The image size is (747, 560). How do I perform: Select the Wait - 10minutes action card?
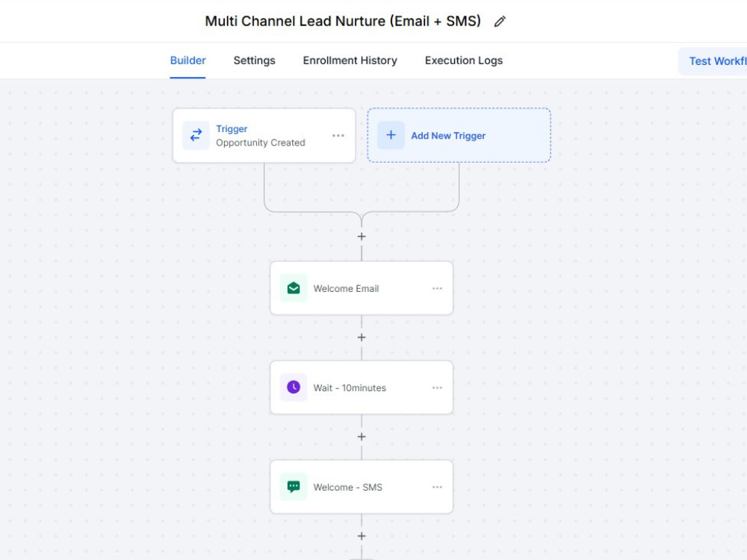(362, 388)
